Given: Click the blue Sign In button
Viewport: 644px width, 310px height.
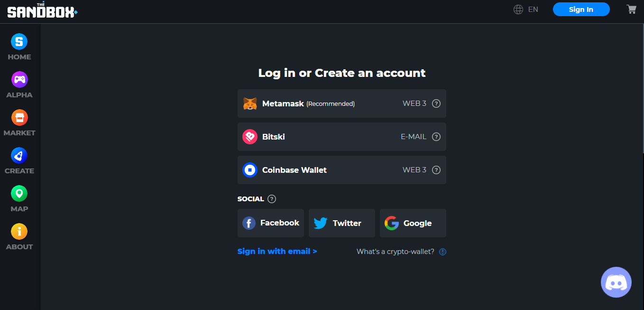Looking at the screenshot, I should (581, 9).
